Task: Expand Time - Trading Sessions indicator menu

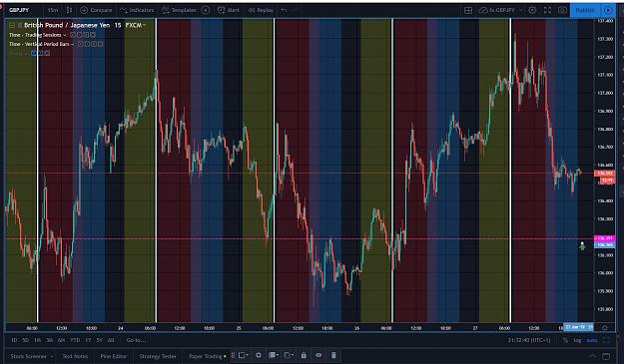Action: coord(65,35)
